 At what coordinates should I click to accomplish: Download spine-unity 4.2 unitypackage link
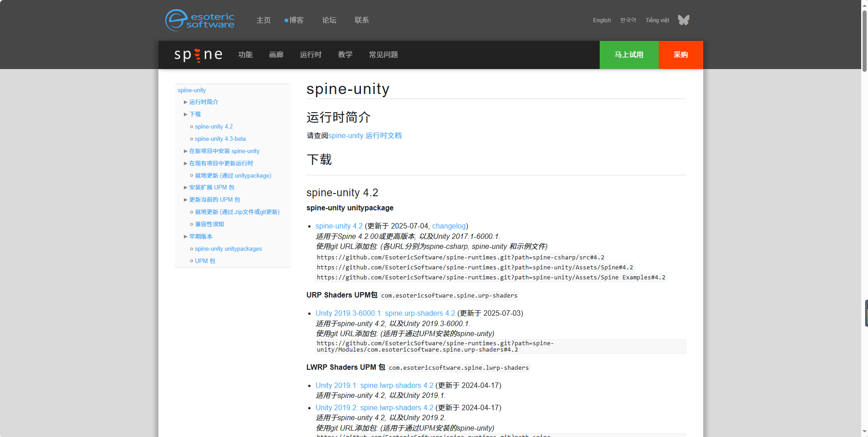pyautogui.click(x=339, y=226)
